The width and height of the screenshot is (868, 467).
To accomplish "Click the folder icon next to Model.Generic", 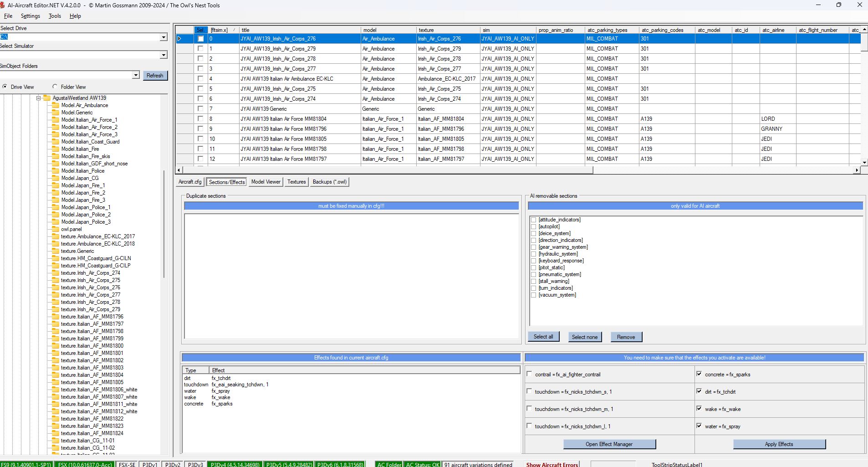I will (x=56, y=113).
